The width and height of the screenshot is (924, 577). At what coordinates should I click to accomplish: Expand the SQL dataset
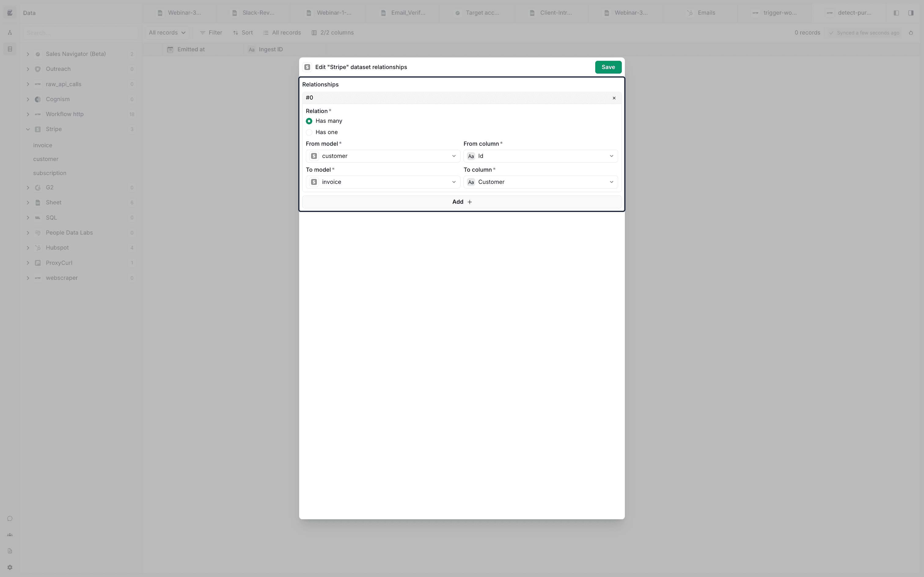[28, 217]
